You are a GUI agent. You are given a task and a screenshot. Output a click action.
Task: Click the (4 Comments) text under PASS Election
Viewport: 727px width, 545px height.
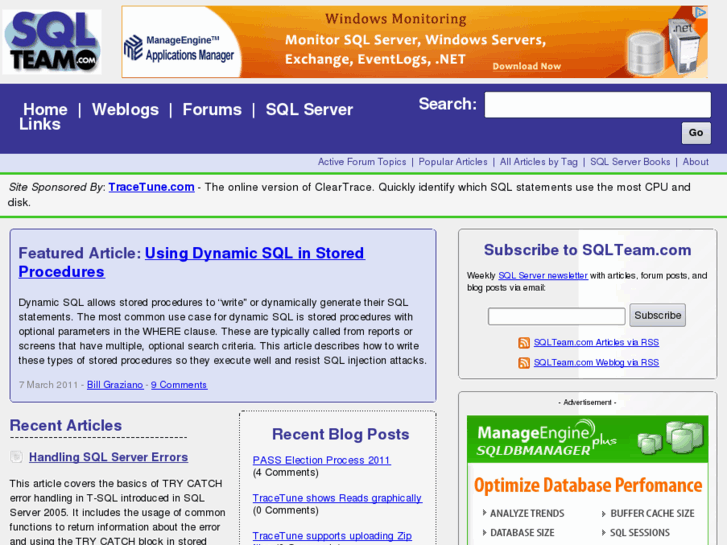coord(286,473)
